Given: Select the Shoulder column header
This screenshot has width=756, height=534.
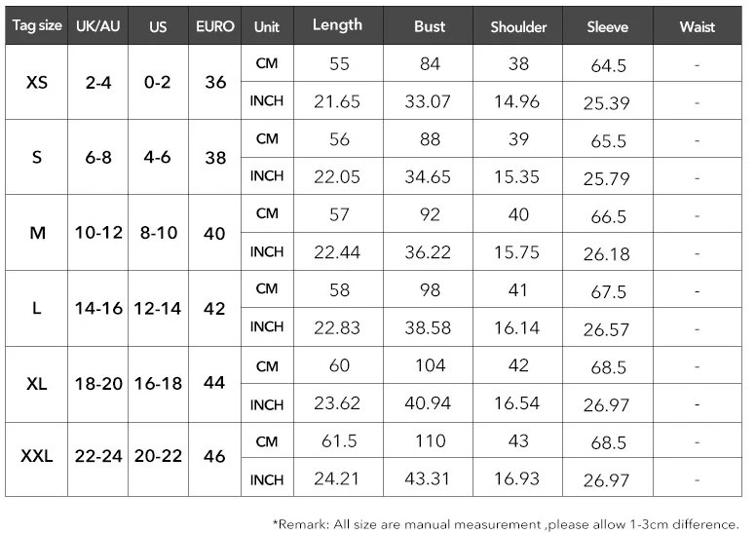Looking at the screenshot, I should (518, 25).
